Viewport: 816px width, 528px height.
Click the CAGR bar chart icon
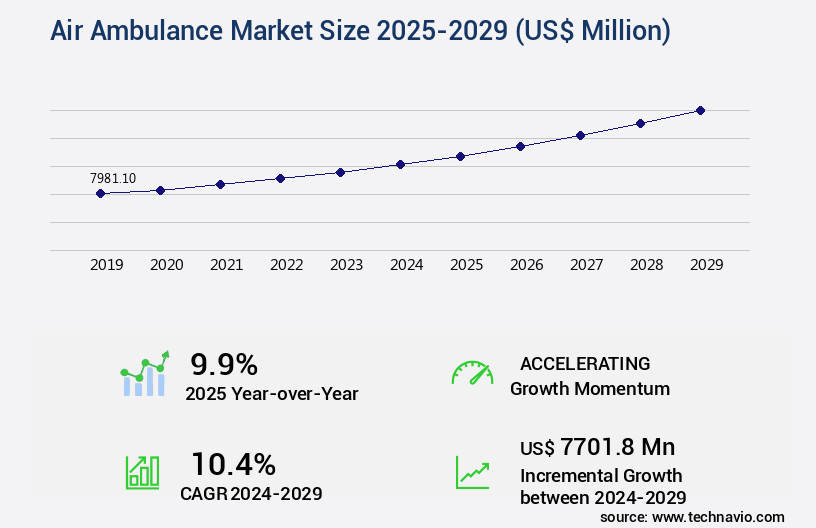142,471
